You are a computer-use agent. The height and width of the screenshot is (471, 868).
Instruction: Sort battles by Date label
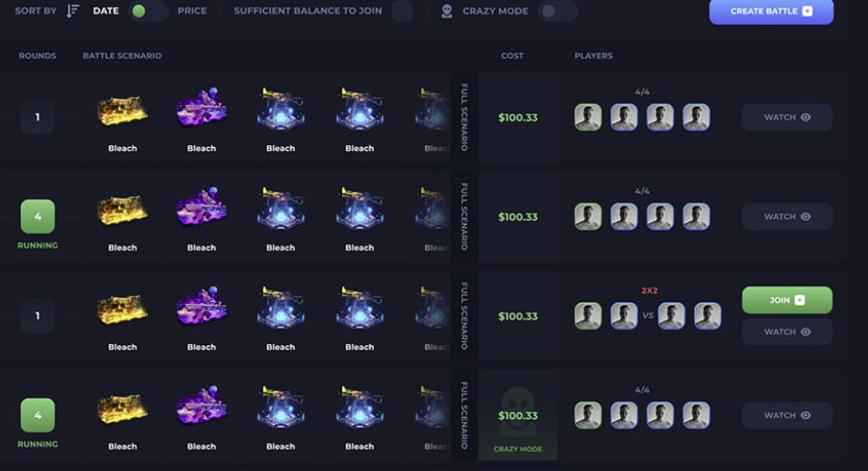106,12
